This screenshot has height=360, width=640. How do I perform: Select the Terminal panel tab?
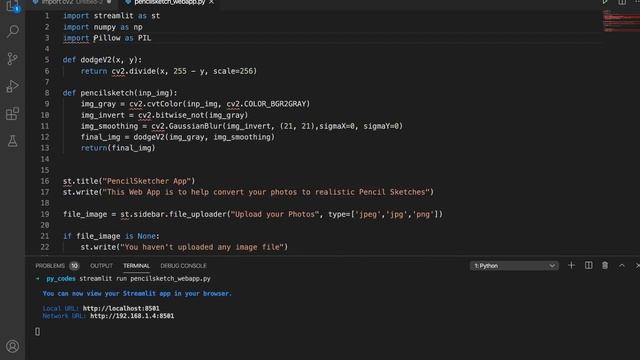pos(136,266)
